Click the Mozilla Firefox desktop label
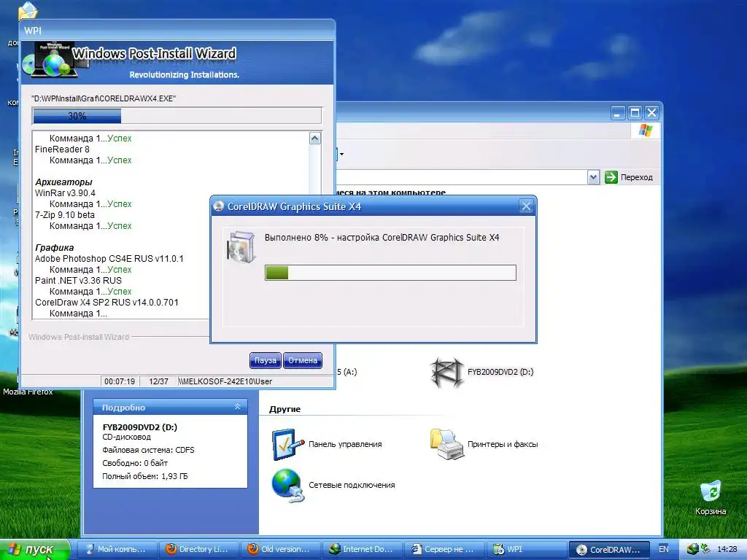This screenshot has height=560, width=747. 28,392
